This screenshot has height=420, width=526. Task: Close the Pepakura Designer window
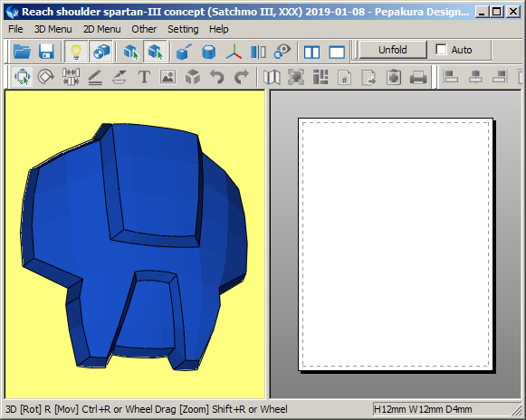(513, 12)
